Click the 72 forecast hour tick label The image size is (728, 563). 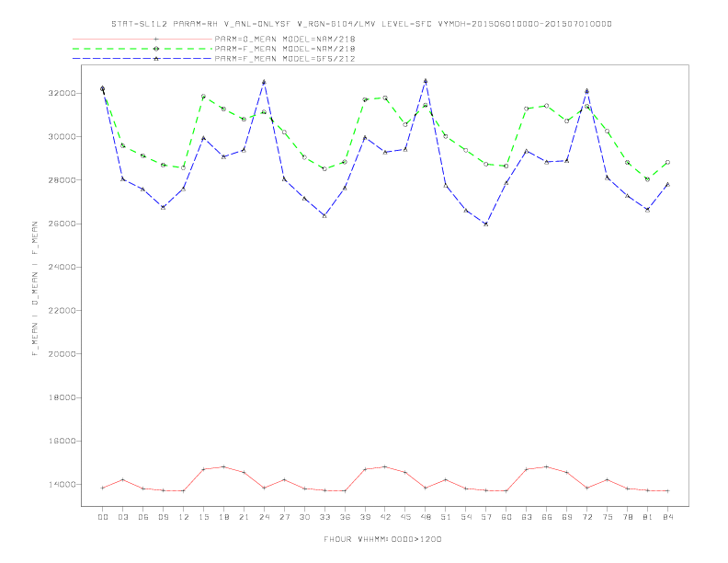[587, 517]
